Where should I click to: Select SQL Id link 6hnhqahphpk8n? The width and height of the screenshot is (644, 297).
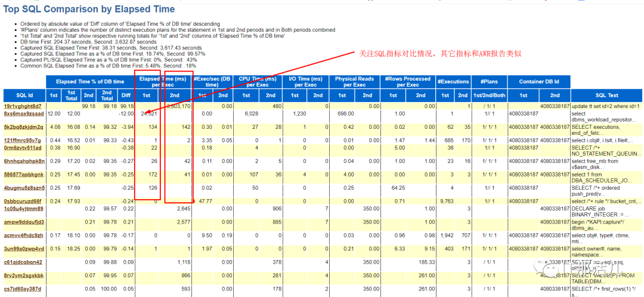click(24, 160)
